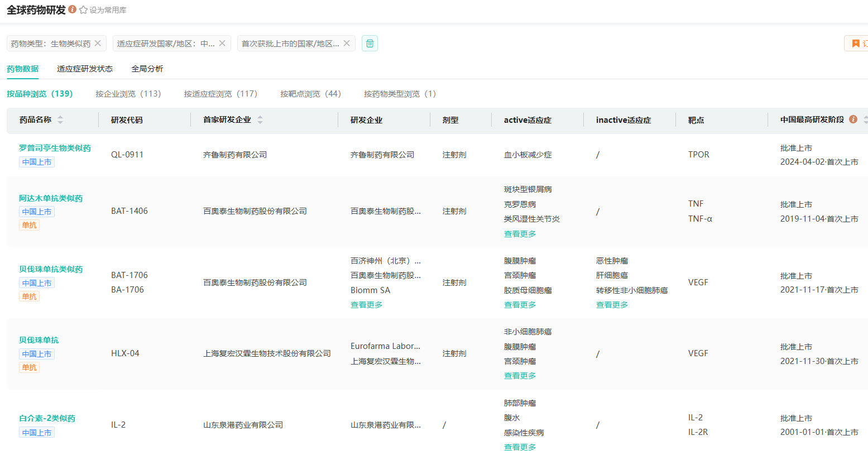Select 按企业浏览 (113) view
Viewport: 868px width, 455px height.
pos(128,94)
